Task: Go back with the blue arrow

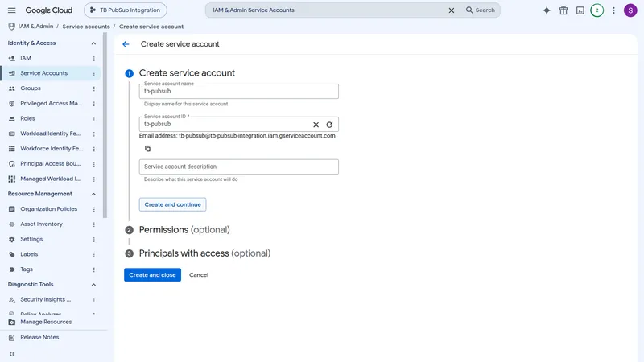Action: tap(126, 44)
